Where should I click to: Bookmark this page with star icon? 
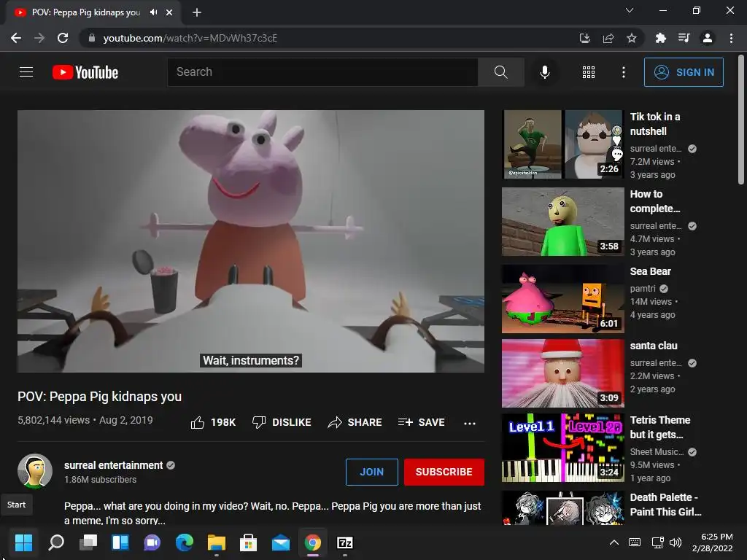(631, 38)
